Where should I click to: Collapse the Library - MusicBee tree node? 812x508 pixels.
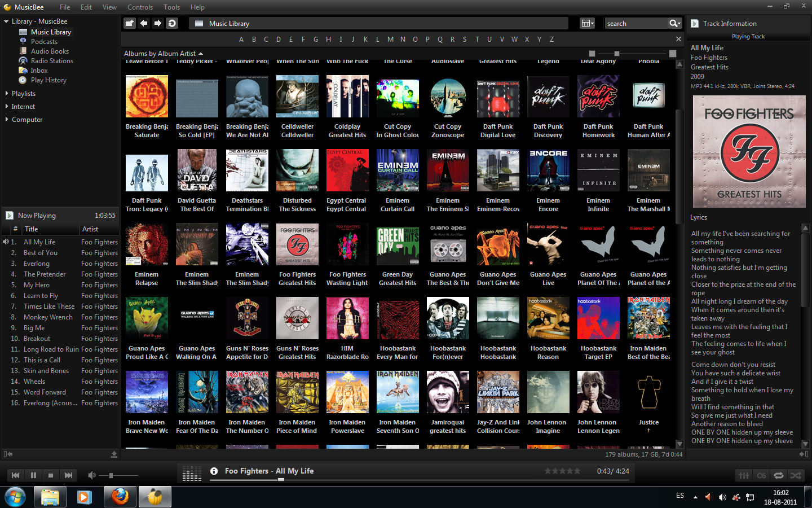click(6, 21)
